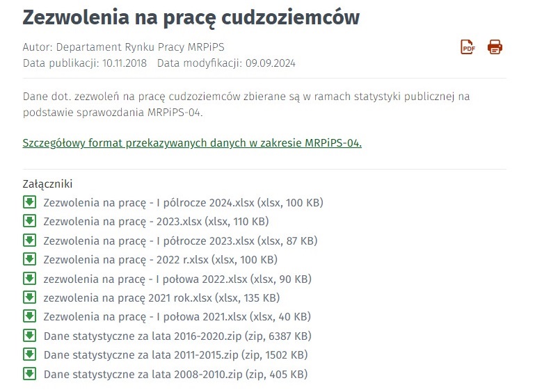The height and width of the screenshot is (392, 535).
Task: Open the Szczegółowy format przekazywanych danych link
Action: pos(192,144)
